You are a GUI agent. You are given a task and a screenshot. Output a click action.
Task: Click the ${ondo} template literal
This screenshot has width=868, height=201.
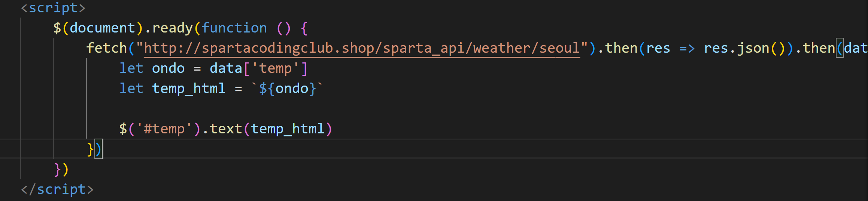coord(288,89)
